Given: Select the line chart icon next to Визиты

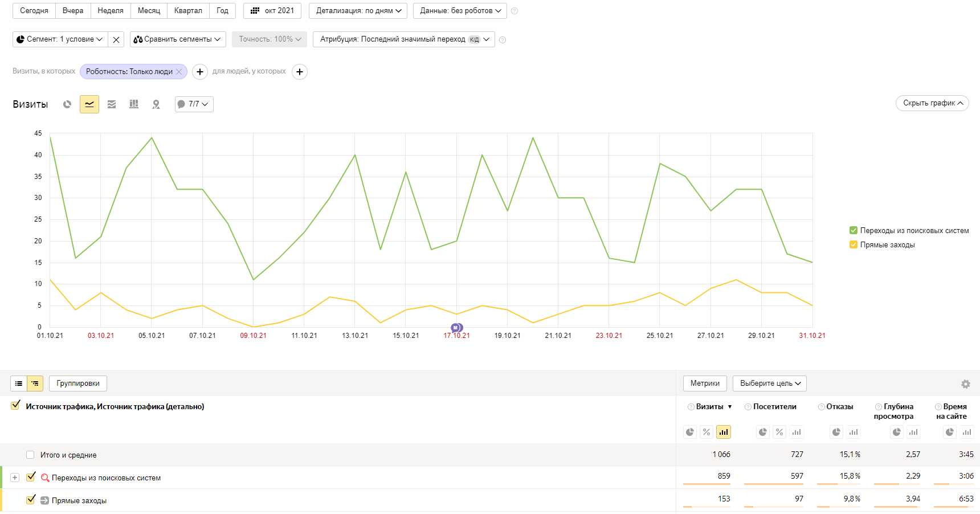Looking at the screenshot, I should 89,104.
